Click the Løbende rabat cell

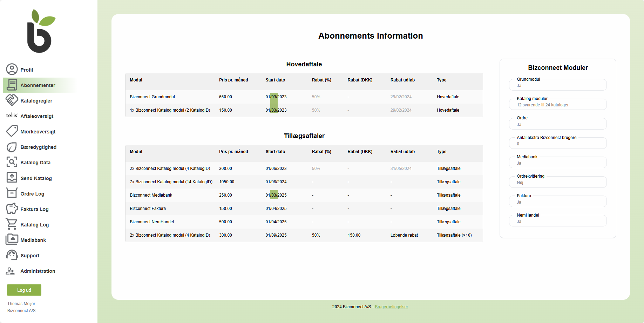click(x=404, y=235)
